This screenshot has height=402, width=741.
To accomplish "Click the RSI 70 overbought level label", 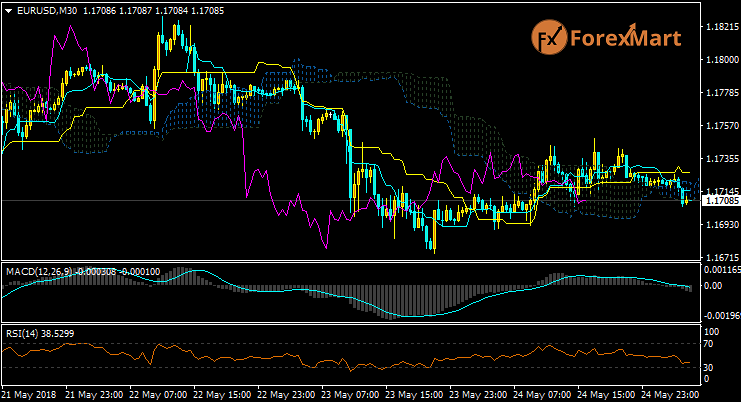I will point(710,344).
